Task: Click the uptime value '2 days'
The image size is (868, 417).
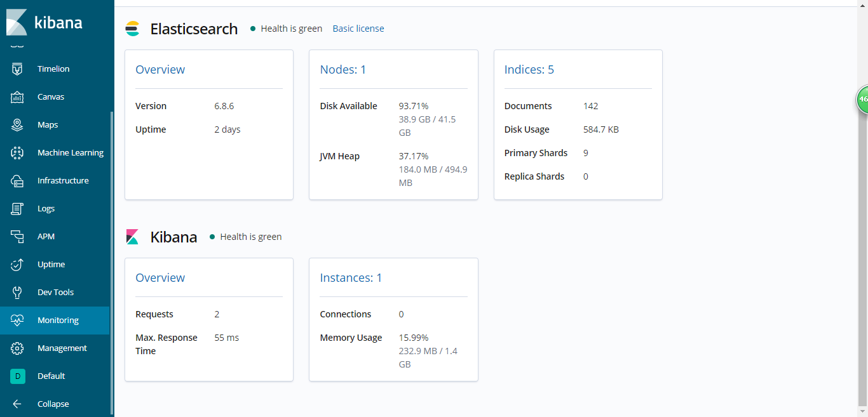Action: click(227, 129)
